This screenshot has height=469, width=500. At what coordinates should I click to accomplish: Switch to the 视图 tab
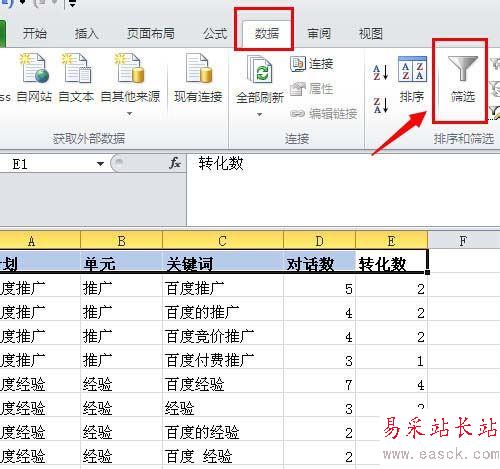[x=370, y=34]
